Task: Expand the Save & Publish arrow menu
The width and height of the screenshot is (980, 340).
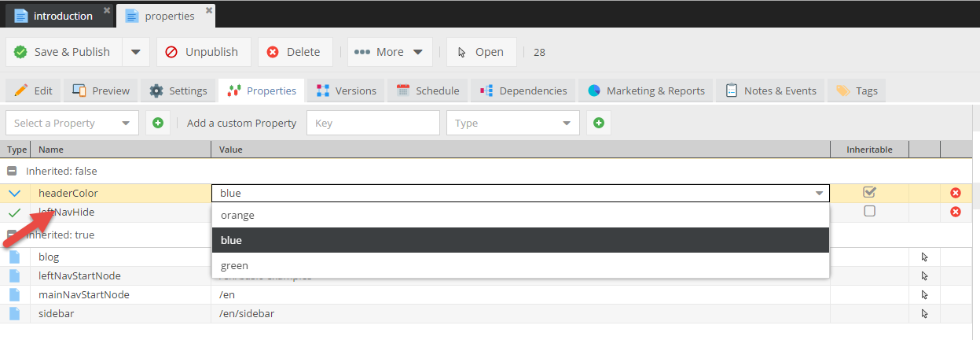Action: pyautogui.click(x=135, y=52)
